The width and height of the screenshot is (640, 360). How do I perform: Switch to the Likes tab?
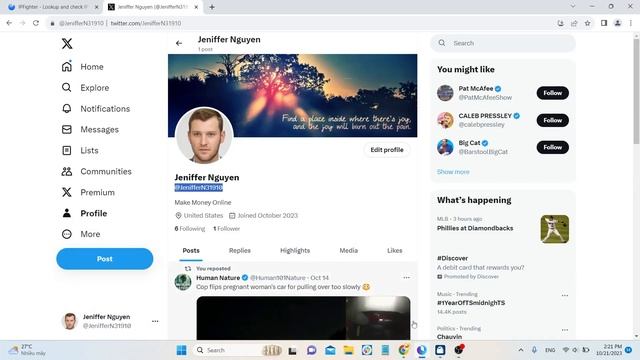point(394,251)
